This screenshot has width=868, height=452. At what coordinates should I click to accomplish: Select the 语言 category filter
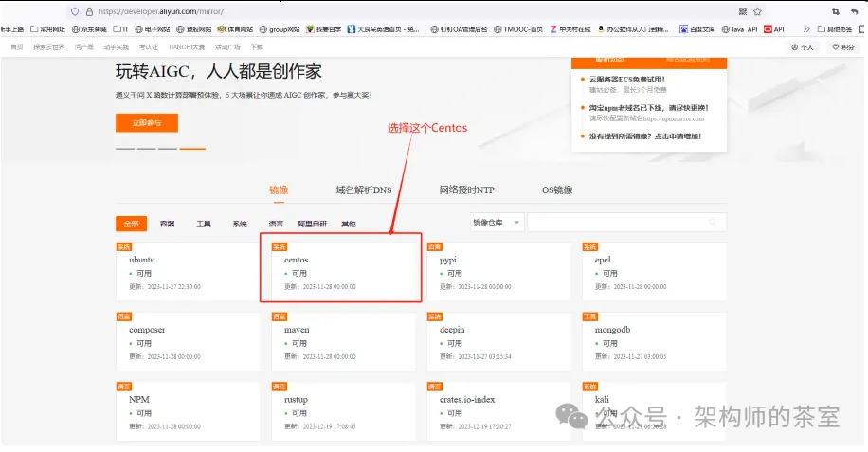(x=276, y=224)
